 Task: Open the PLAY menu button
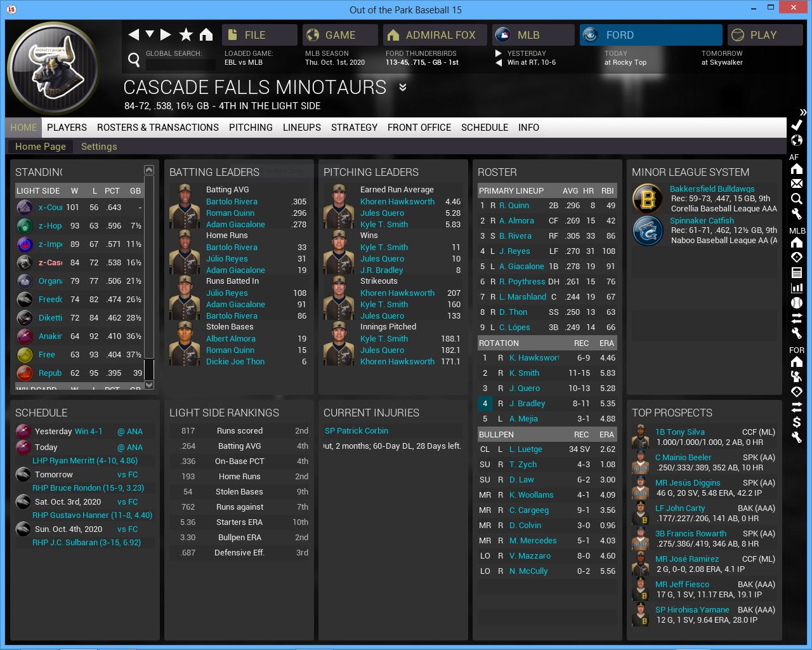[764, 35]
